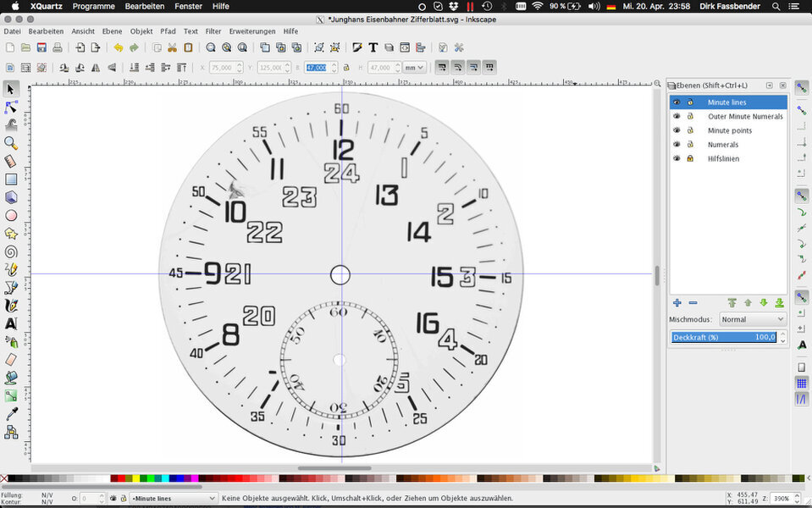Viewport: 812px width, 508px height.
Task: Click the Cut scissors icon
Action: pyautogui.click(x=172, y=47)
